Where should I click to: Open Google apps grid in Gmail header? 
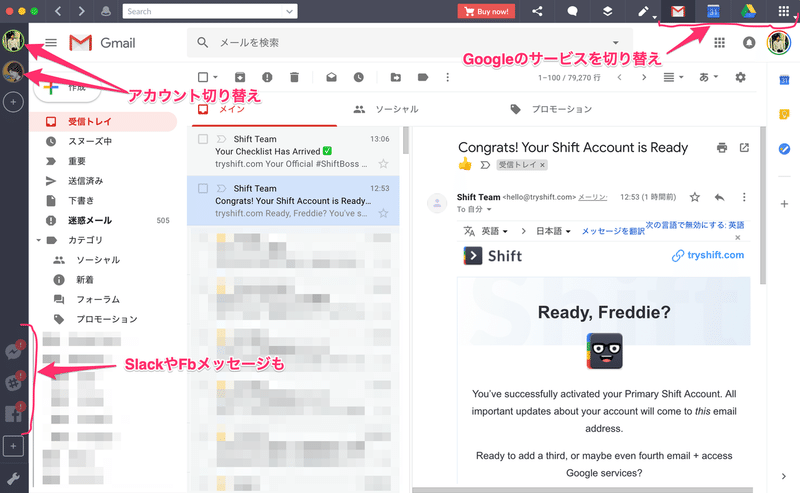point(719,43)
